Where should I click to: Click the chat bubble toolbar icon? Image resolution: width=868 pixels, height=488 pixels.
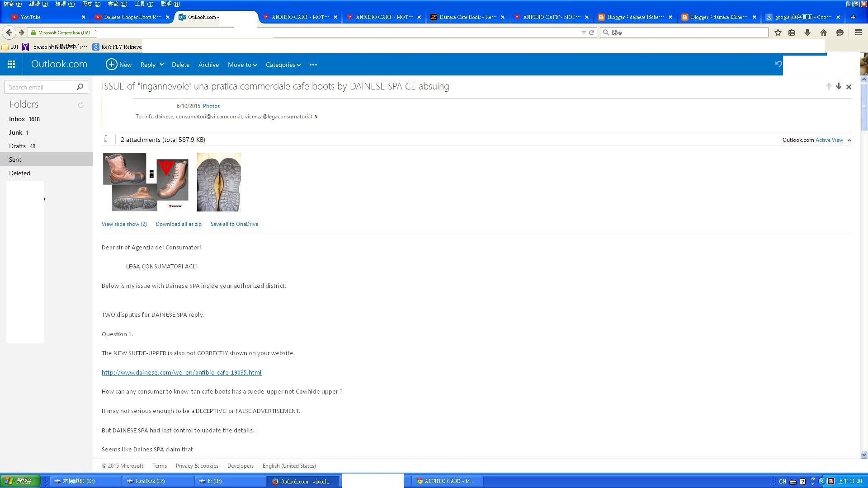pyautogui.click(x=840, y=33)
